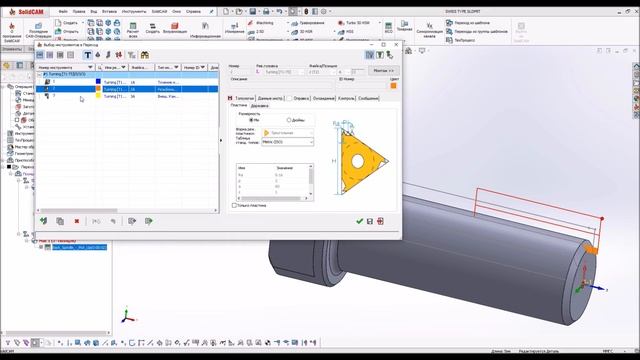Confirm with the green checkmark icon

(x=360, y=221)
